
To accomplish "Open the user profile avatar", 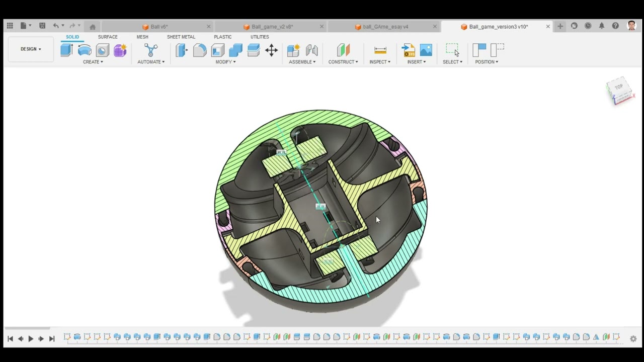I will pos(631,26).
